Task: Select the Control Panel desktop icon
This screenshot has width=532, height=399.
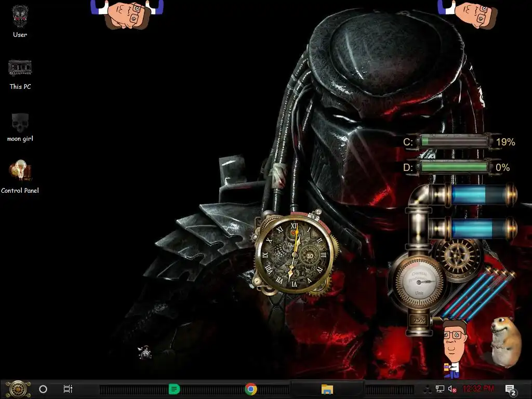Action: 20,177
